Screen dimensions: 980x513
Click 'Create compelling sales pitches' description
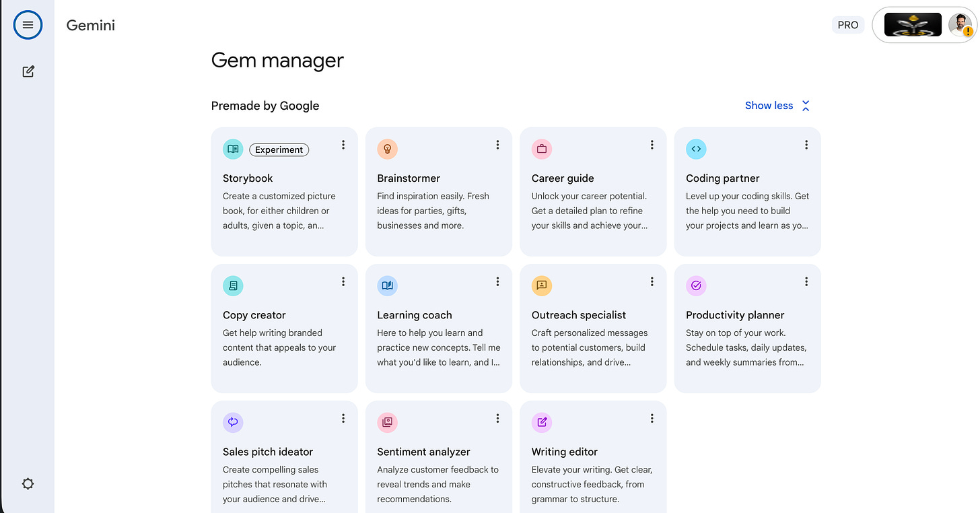pyautogui.click(x=275, y=484)
